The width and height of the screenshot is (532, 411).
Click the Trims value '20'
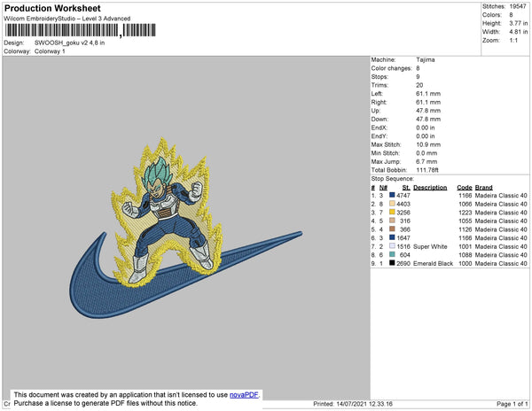419,85
